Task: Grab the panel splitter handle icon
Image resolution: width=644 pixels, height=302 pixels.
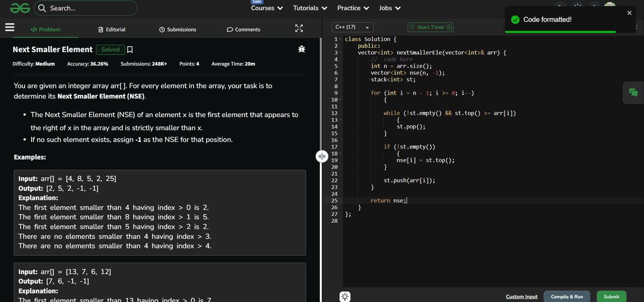Action: tap(321, 156)
